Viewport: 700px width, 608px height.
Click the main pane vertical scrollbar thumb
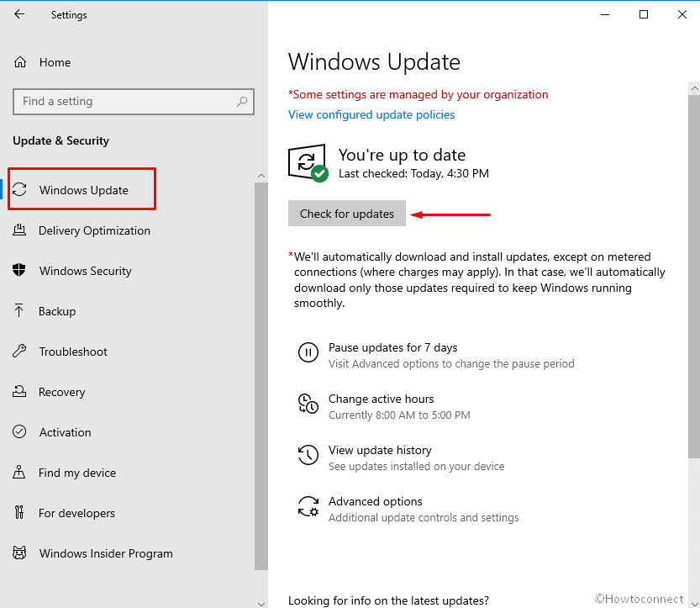click(694, 276)
